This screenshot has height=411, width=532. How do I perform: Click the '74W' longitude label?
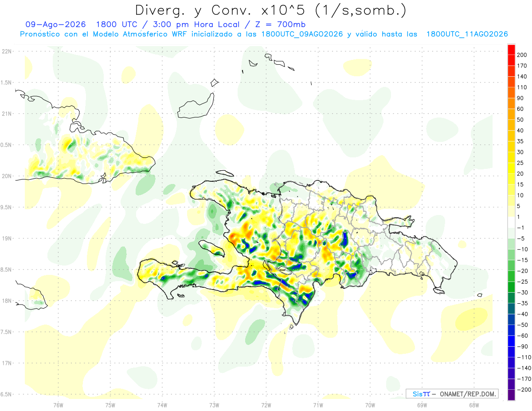[162, 405]
